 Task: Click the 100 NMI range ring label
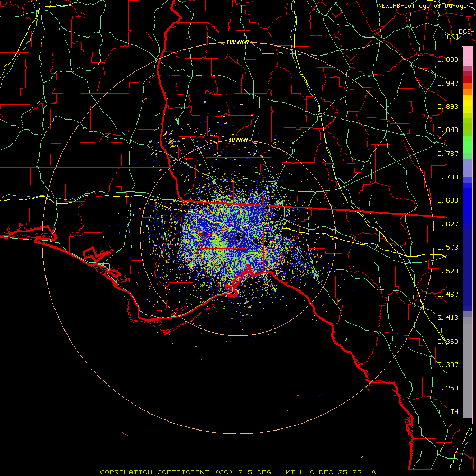click(237, 42)
